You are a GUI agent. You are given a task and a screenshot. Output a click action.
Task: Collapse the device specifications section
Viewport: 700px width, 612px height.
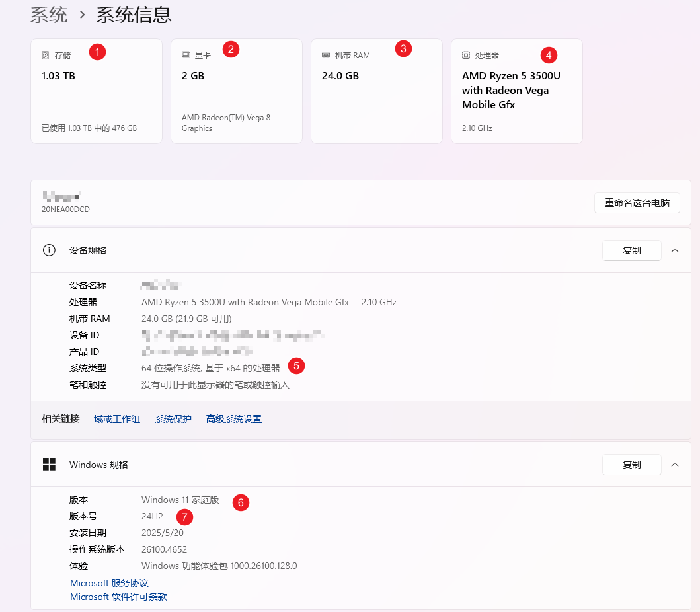tap(675, 250)
